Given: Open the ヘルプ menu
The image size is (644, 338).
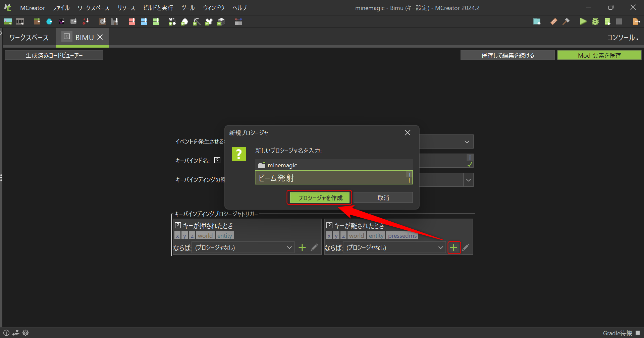Looking at the screenshot, I should 240,8.
